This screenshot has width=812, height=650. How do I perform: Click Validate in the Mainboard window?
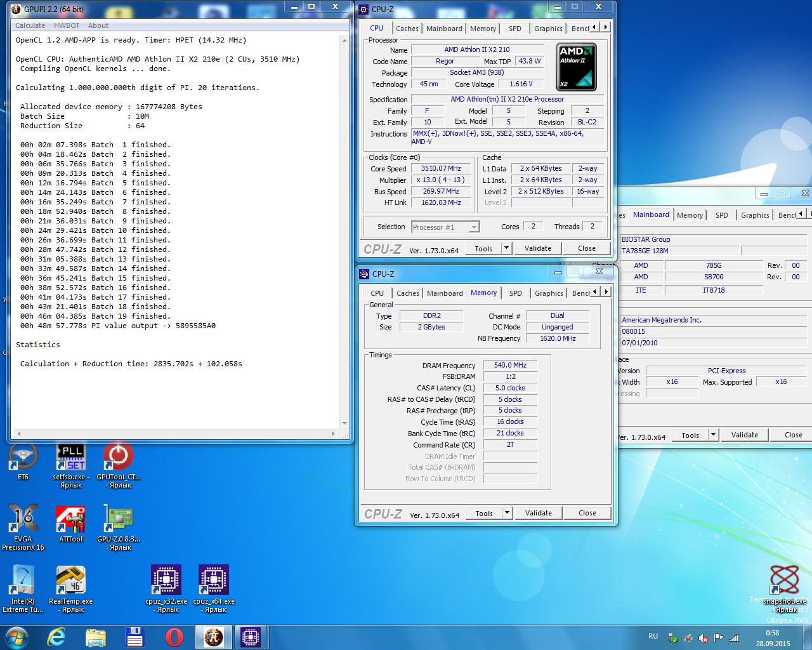pos(745,435)
